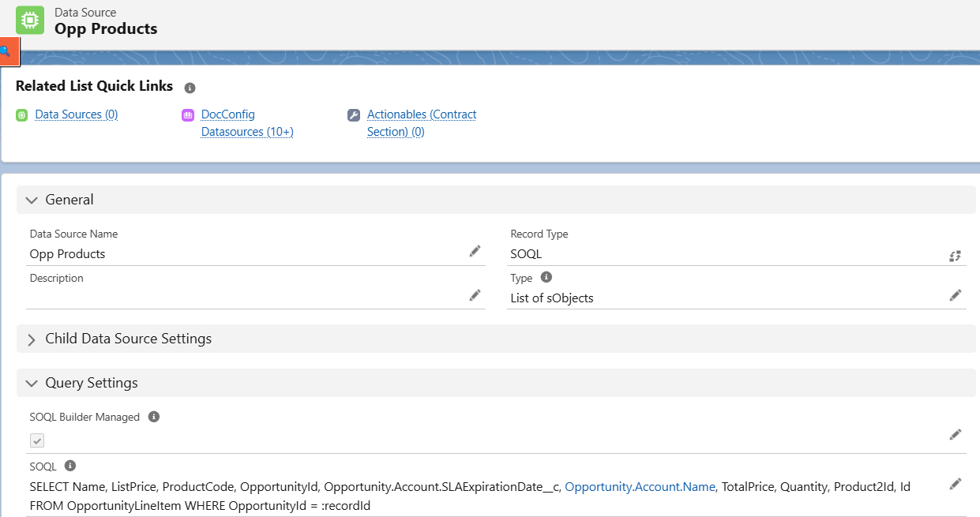Change Record Type using the switch icon
This screenshot has width=980, height=517.
(956, 256)
